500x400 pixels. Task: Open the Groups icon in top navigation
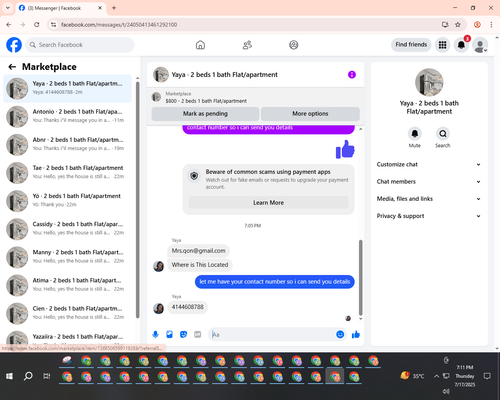pos(294,45)
